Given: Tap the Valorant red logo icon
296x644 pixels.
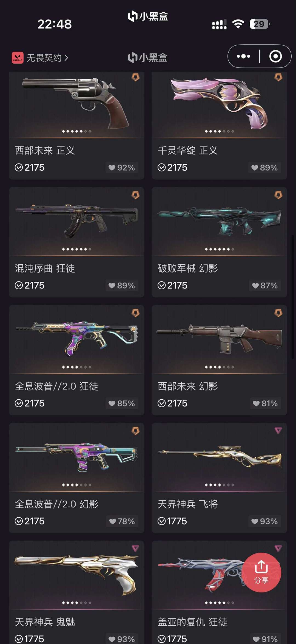Looking at the screenshot, I should (18, 58).
